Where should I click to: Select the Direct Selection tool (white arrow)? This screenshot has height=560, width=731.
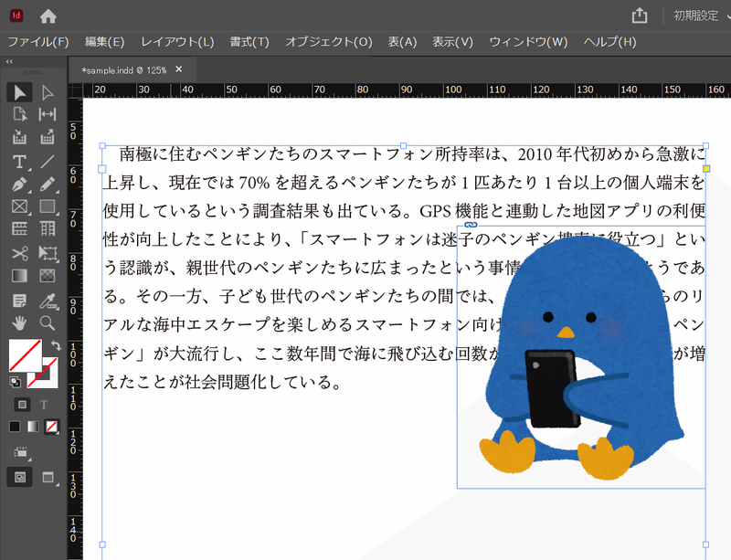pos(48,92)
